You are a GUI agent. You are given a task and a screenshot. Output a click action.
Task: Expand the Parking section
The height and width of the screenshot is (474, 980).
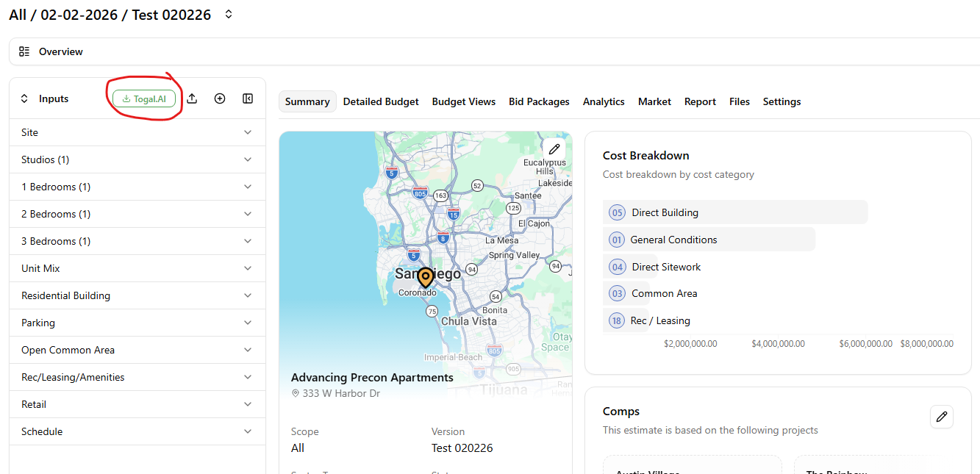pyautogui.click(x=247, y=323)
